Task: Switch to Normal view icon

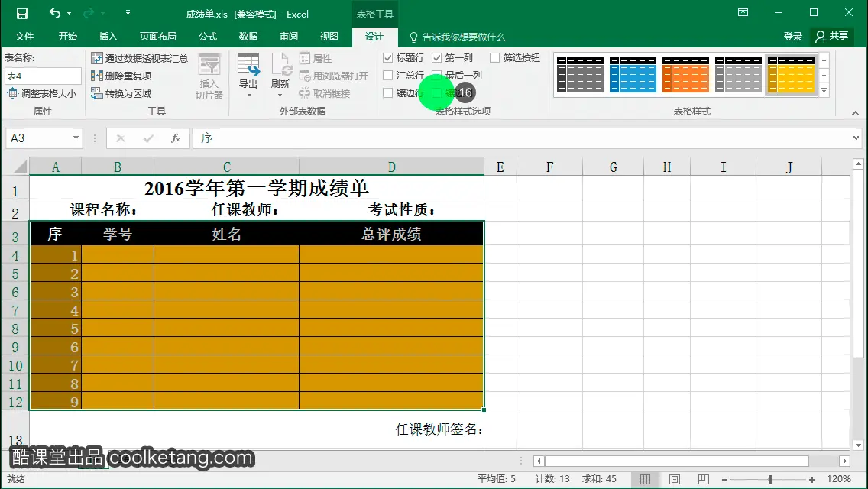Action: 645,479
